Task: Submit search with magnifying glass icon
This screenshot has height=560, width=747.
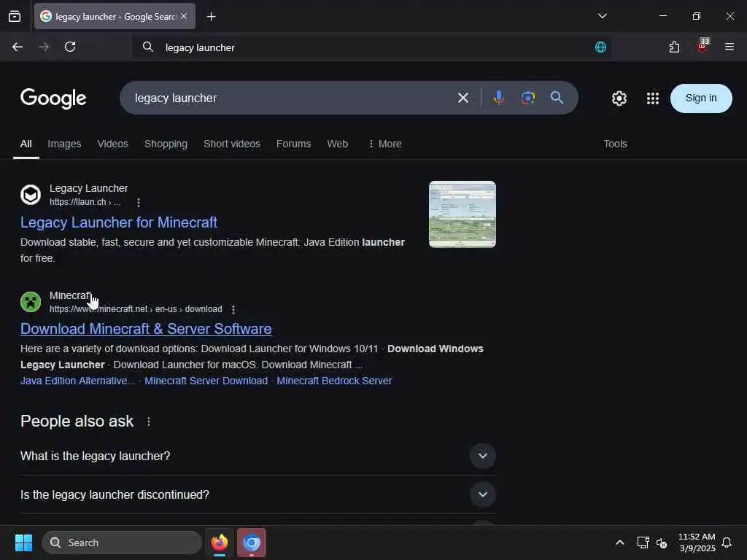Action: (557, 98)
